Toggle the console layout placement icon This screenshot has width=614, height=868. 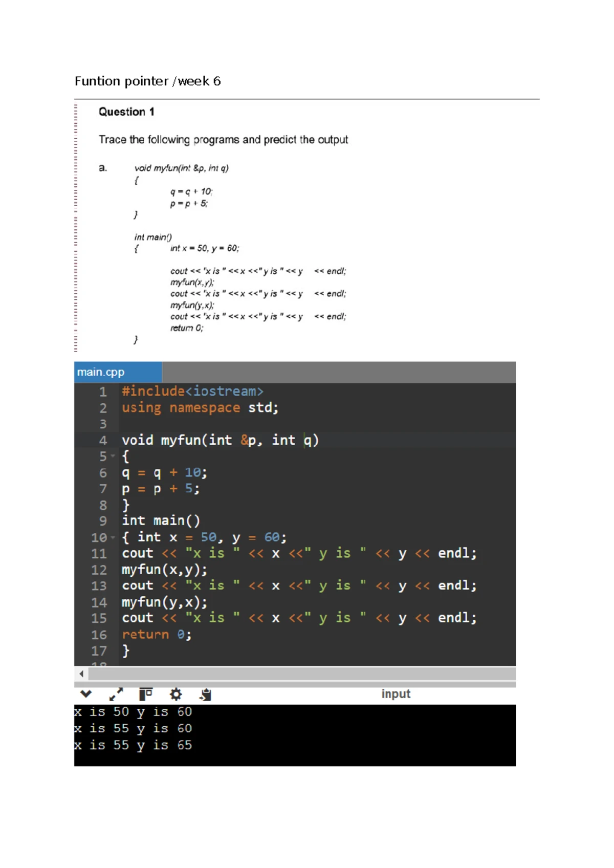click(x=146, y=694)
